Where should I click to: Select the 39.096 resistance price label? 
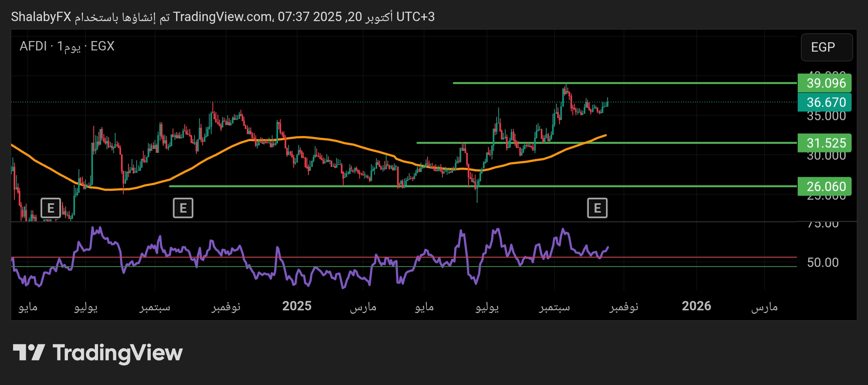point(826,83)
